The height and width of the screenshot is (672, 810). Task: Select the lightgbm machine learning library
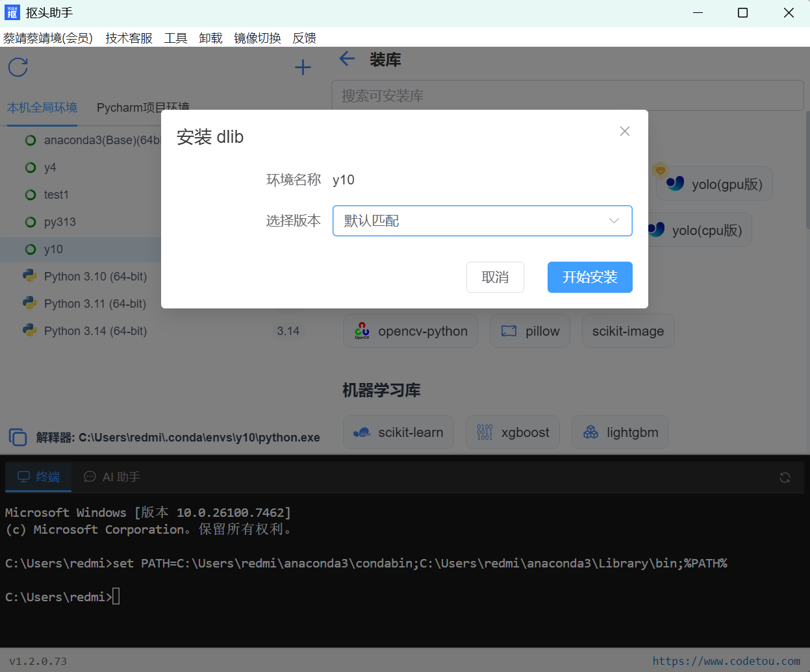(x=620, y=432)
